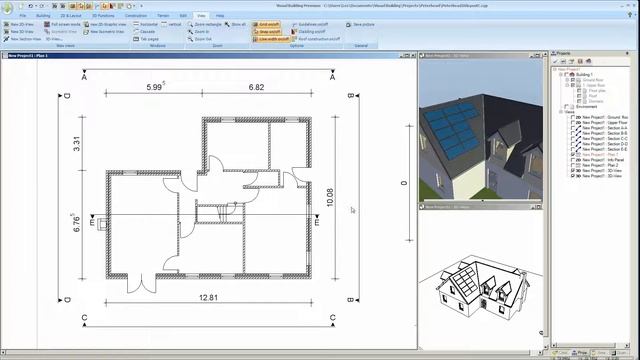Enable Full screen mode
Viewport: 640px width, 360px height.
point(62,24)
